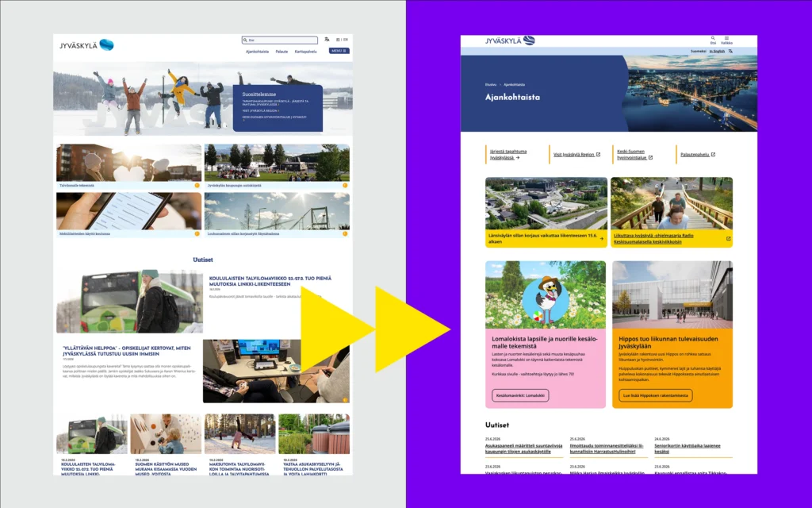Open Karttapalvelu in the old site navigation
This screenshot has width=812, height=508.
[305, 52]
